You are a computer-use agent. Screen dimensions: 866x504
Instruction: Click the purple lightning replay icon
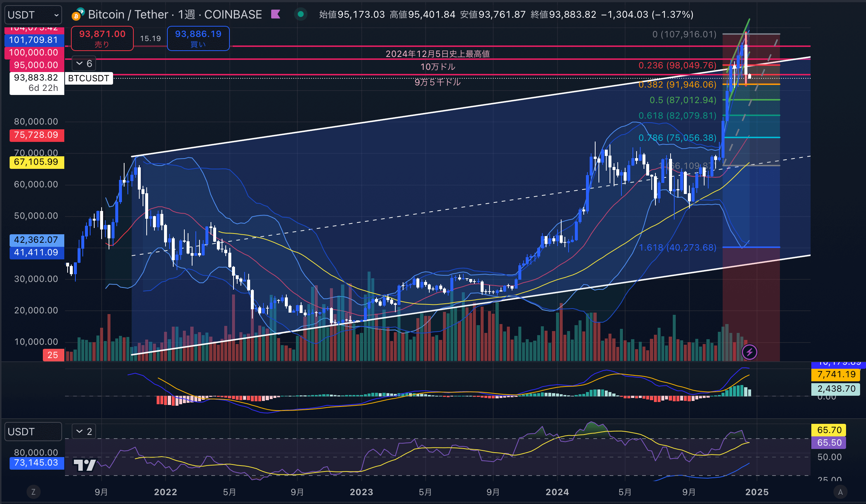[x=749, y=352]
